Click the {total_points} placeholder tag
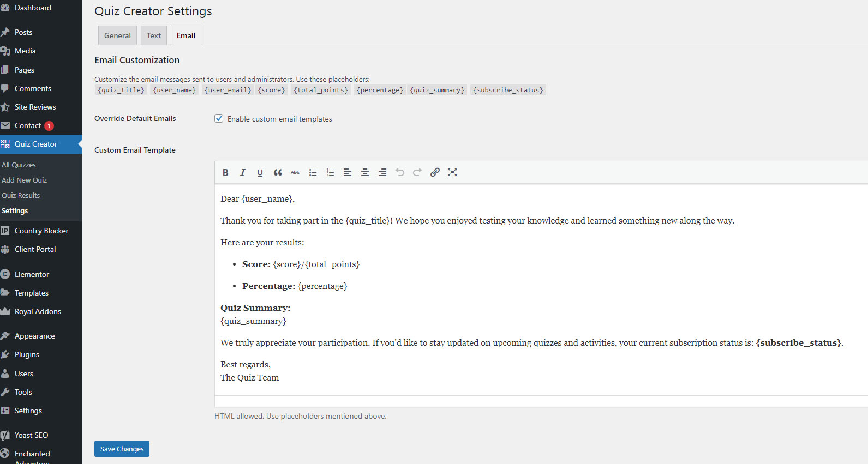 [x=321, y=90]
